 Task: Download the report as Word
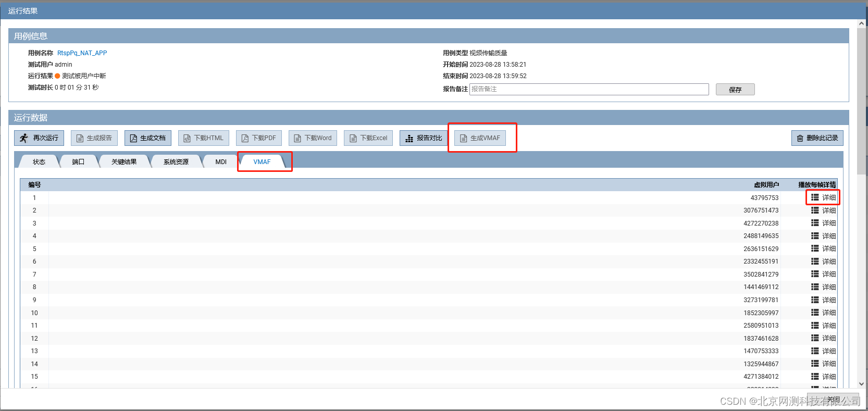coord(313,138)
